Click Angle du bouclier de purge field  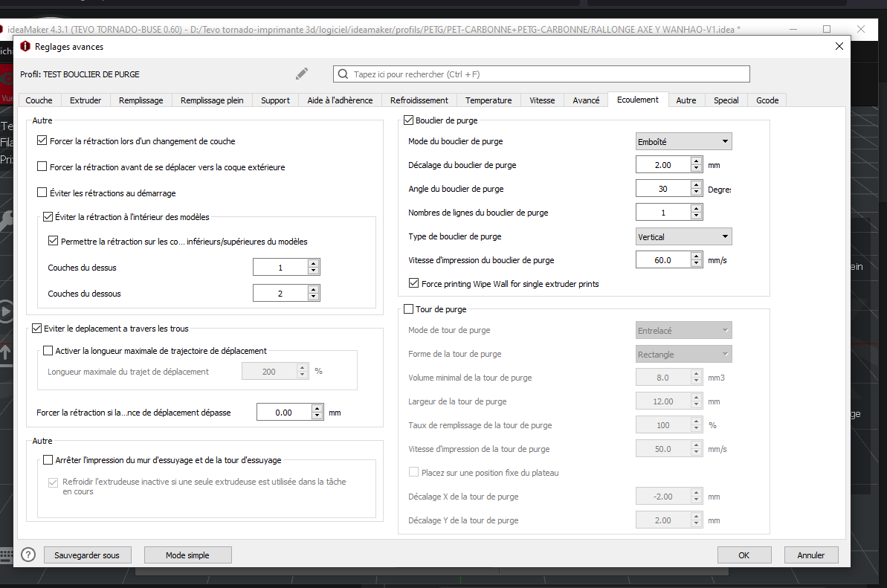coord(663,188)
